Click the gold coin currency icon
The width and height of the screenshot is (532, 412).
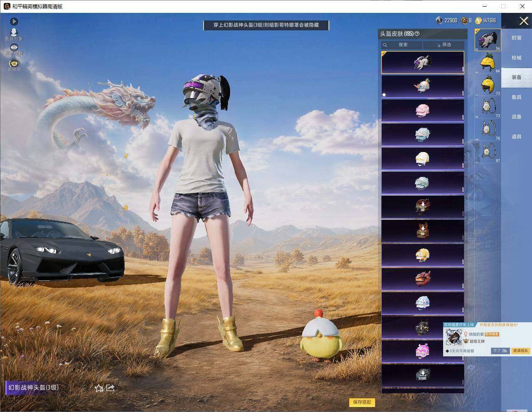[x=478, y=20]
